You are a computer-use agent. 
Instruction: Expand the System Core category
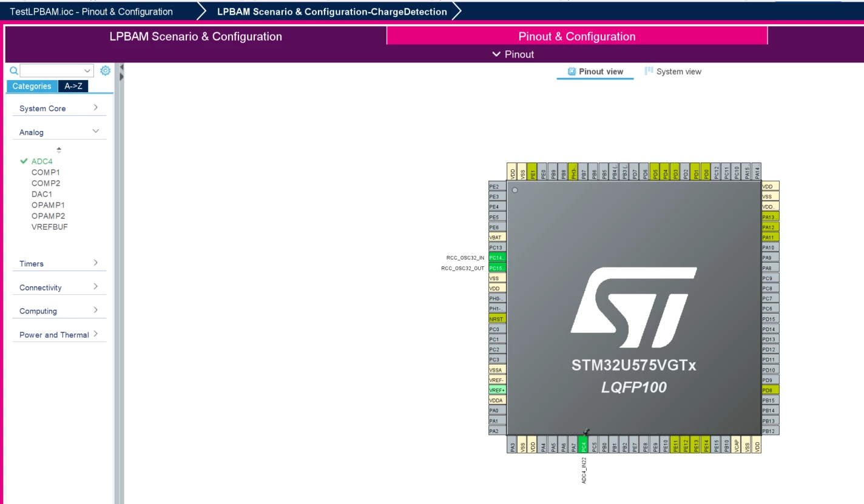(x=59, y=109)
